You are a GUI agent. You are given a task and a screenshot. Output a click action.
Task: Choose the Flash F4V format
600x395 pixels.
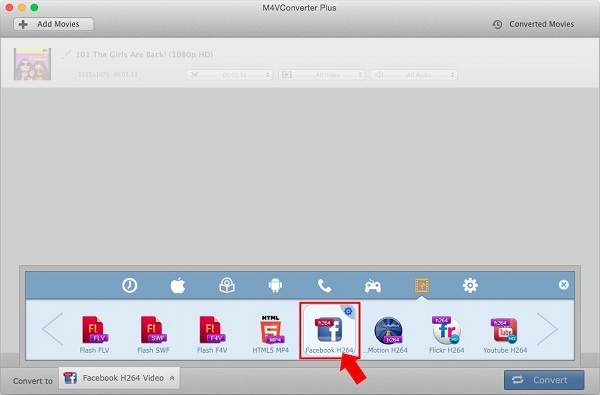tap(212, 334)
